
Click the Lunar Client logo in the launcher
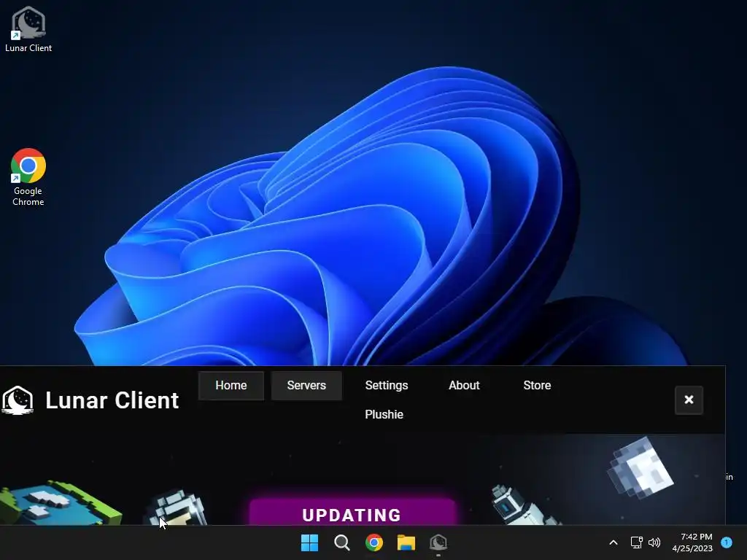18,400
